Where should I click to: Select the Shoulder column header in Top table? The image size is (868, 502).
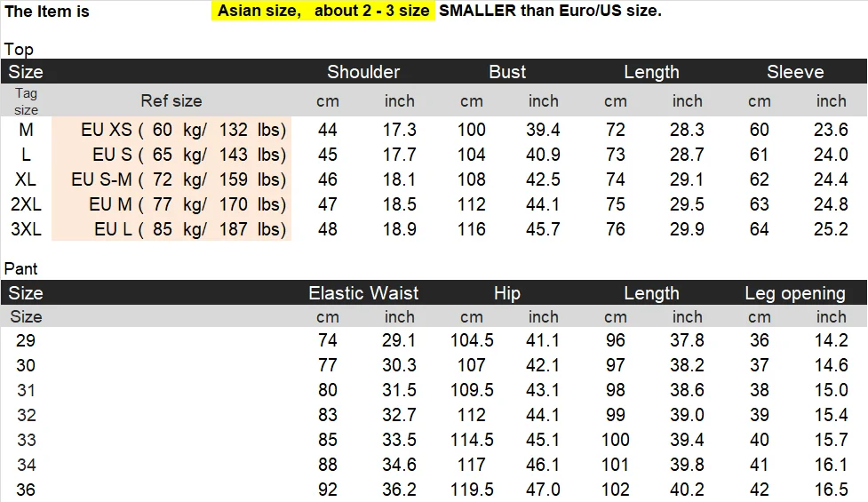point(363,72)
